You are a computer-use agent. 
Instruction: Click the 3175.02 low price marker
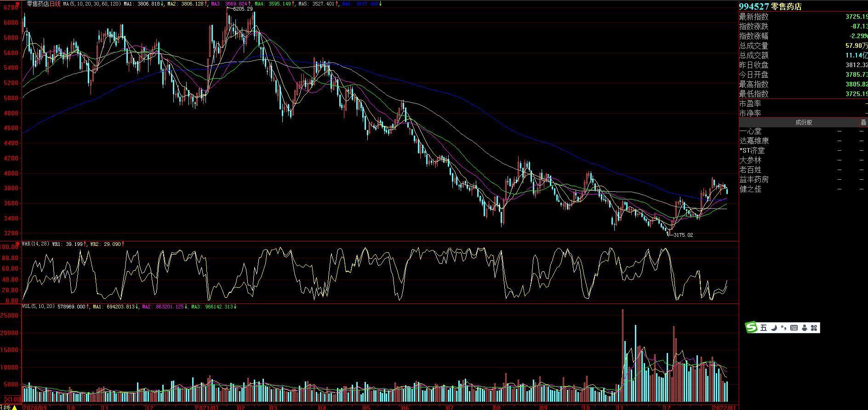tap(683, 235)
